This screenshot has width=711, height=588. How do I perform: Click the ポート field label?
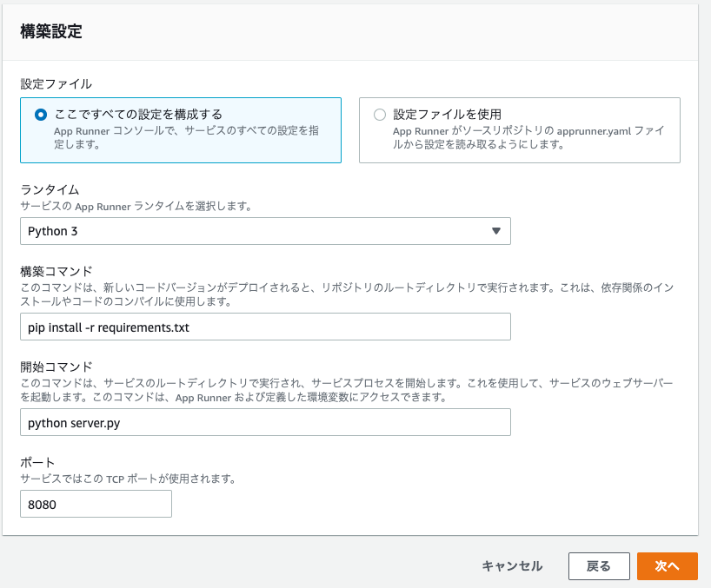point(37,462)
